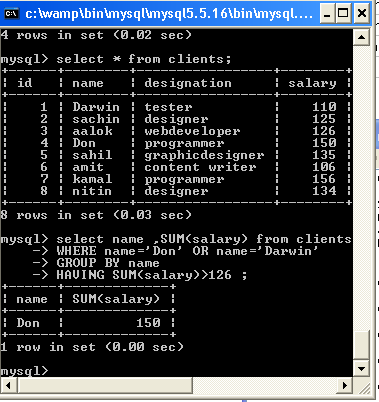Maximize the mysql console window

pyautogui.click(x=343, y=14)
